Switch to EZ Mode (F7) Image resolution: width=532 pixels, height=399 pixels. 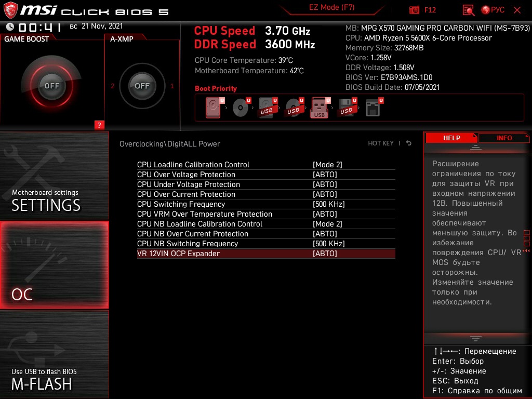click(331, 7)
